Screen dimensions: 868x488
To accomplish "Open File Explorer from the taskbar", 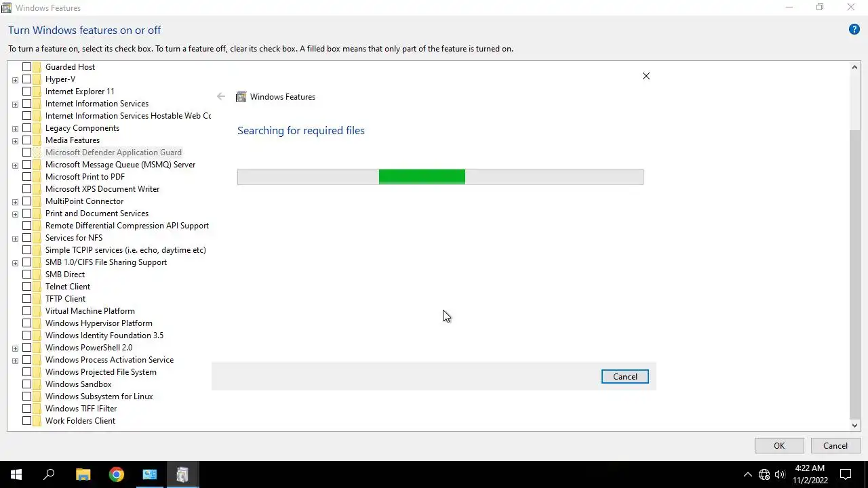I will pyautogui.click(x=83, y=474).
